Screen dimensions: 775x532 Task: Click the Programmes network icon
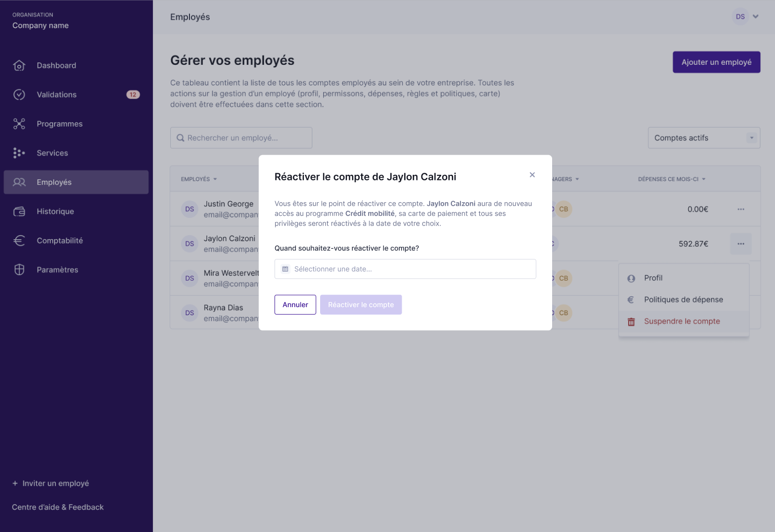click(19, 124)
